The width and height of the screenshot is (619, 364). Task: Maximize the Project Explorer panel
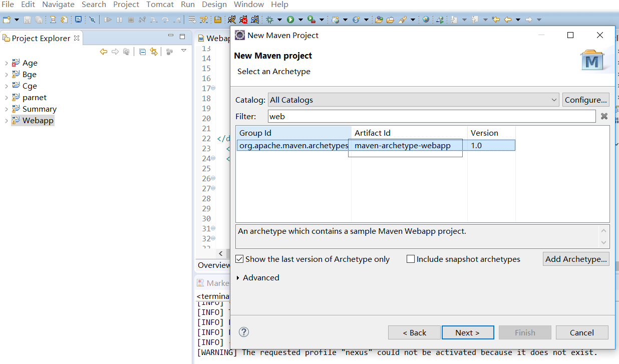182,37
